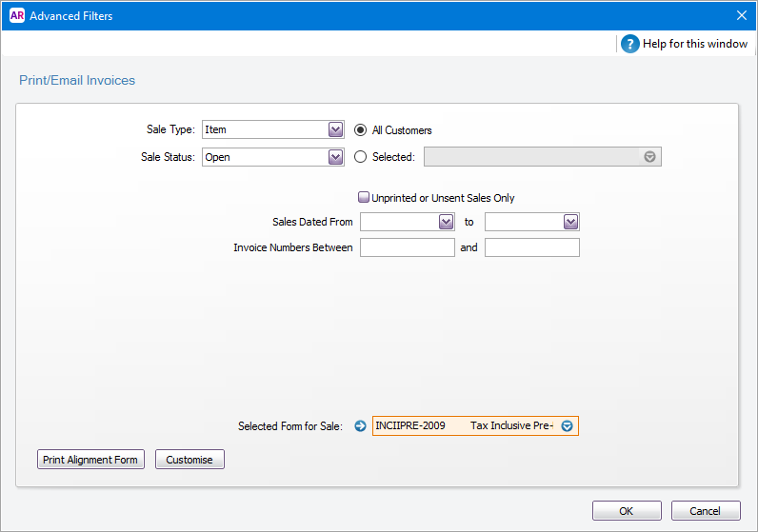The height and width of the screenshot is (532, 758).
Task: Expand the Sale Type dropdown
Action: click(x=335, y=129)
